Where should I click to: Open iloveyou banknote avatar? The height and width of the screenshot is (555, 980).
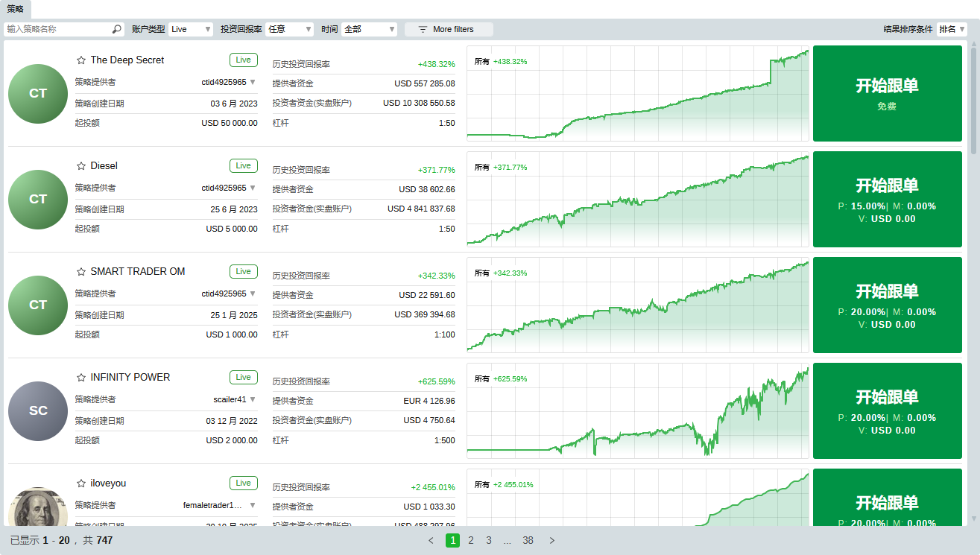tap(38, 507)
